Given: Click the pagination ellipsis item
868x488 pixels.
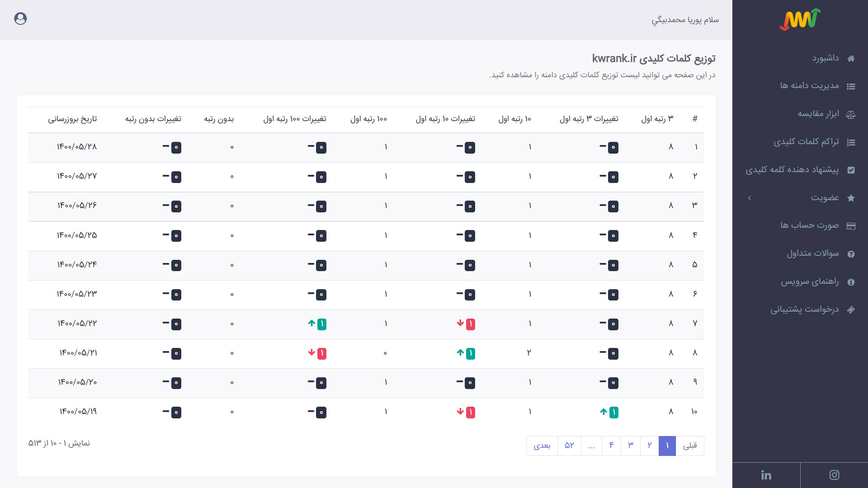Looking at the screenshot, I should (591, 446).
